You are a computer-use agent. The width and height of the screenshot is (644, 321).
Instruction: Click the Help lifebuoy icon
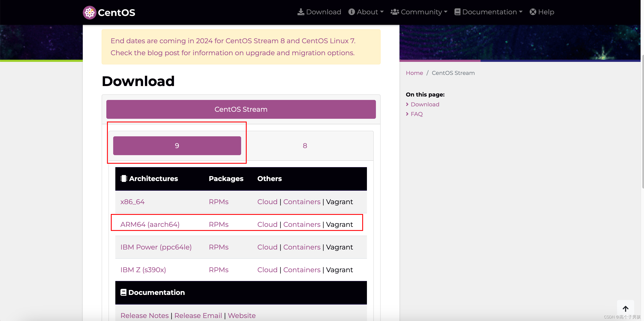pyautogui.click(x=533, y=12)
